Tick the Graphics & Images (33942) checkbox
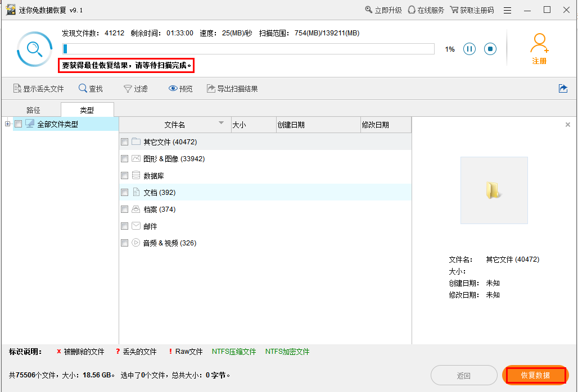The image size is (578, 392). click(x=125, y=158)
